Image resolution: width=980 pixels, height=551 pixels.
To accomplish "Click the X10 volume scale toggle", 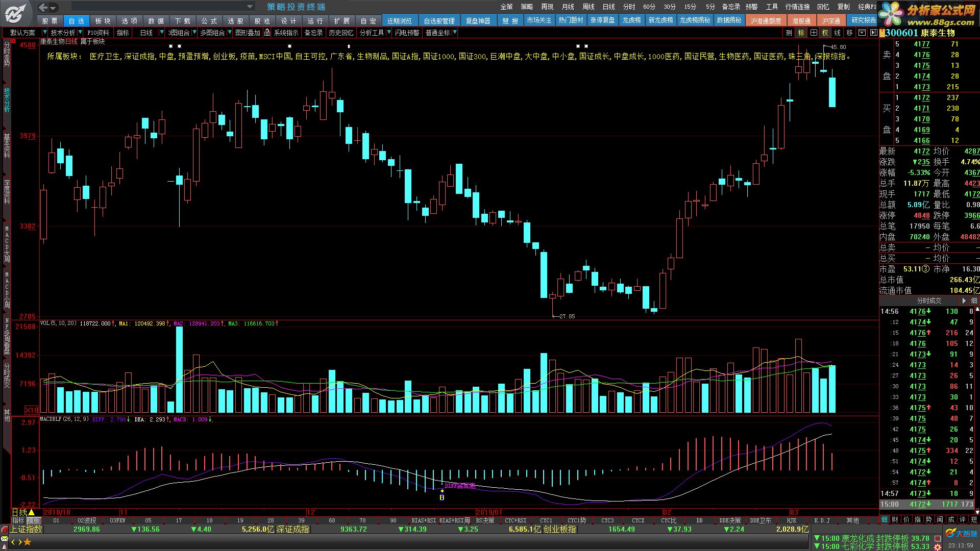I will [32, 410].
